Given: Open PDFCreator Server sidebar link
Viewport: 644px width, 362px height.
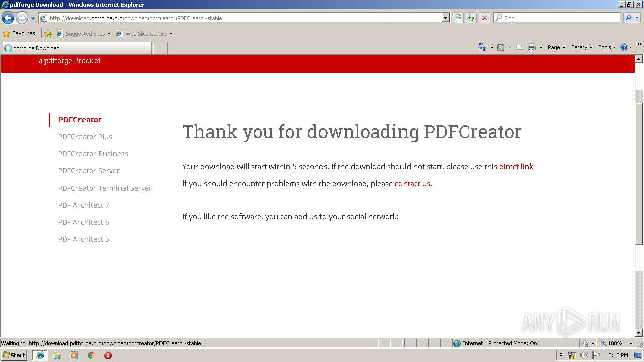Looking at the screenshot, I should (89, 171).
